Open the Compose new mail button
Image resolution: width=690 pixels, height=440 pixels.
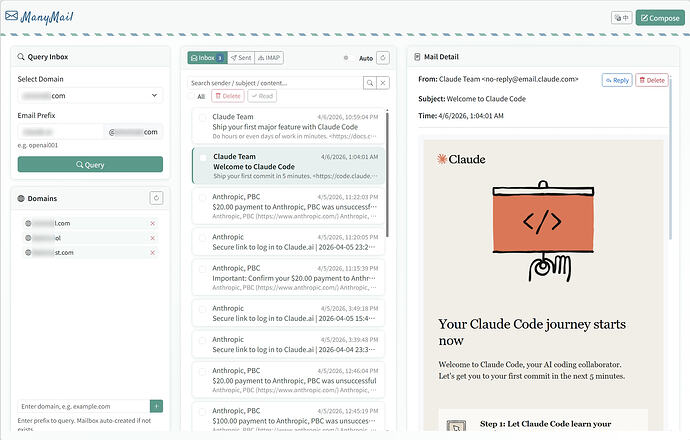click(660, 18)
